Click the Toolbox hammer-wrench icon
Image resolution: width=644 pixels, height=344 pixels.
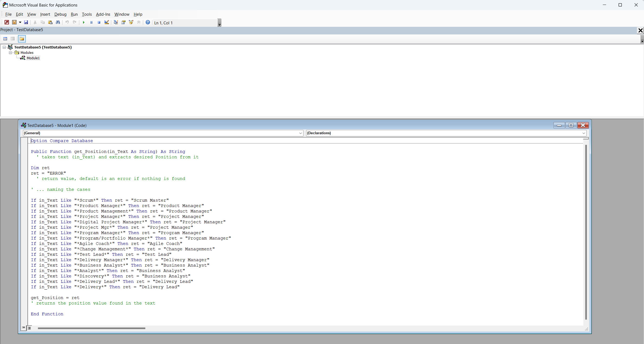[139, 22]
